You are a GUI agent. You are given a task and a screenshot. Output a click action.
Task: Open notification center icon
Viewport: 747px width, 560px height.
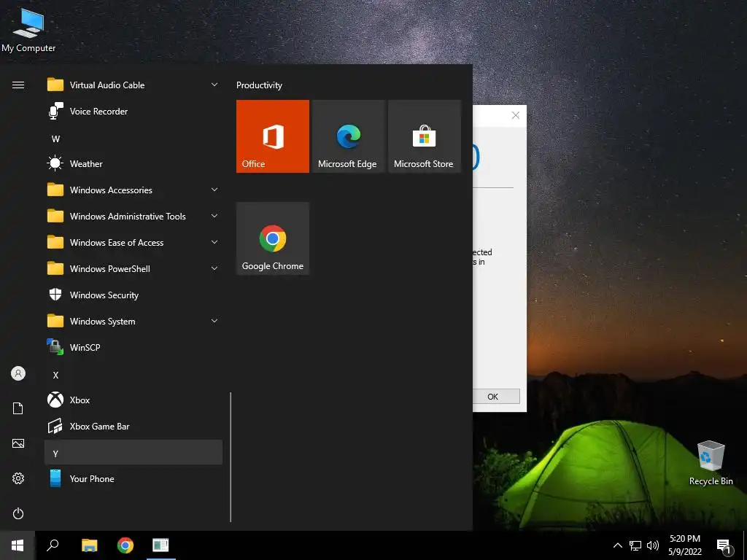pyautogui.click(x=724, y=545)
